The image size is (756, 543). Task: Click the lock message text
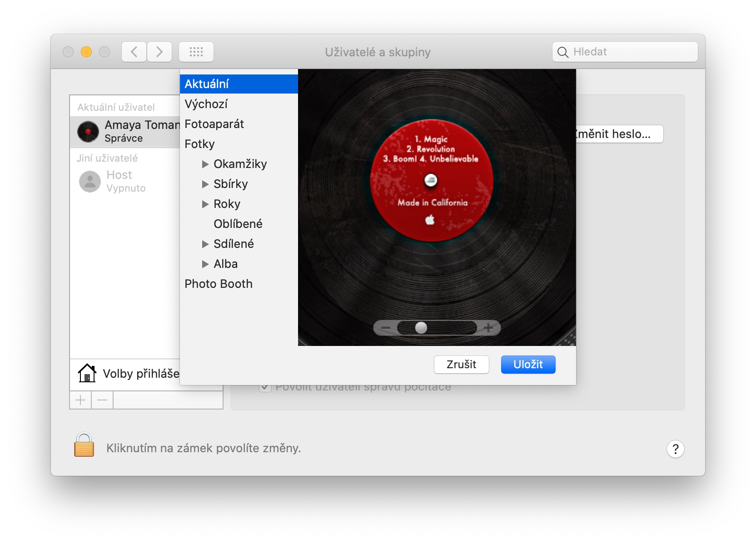tap(204, 448)
